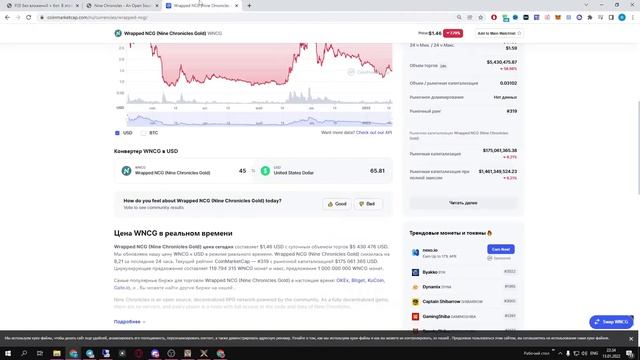
Task: Click the nexo.io Earn Now button
Action: click(x=500, y=249)
